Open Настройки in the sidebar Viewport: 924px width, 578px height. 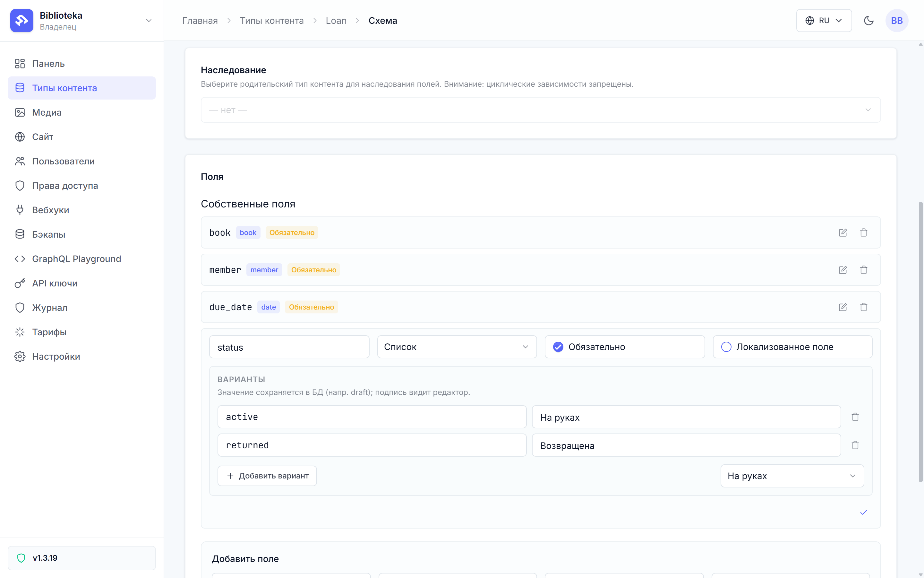pos(82,356)
